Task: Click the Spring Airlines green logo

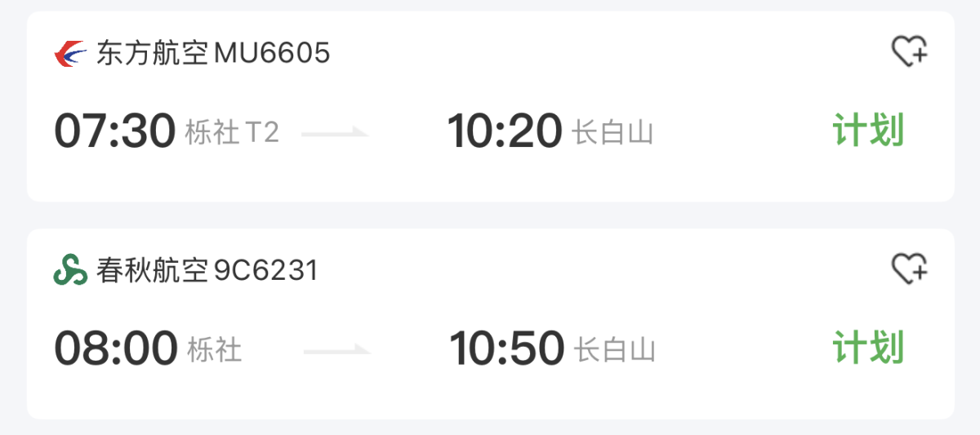Action: pos(70,270)
